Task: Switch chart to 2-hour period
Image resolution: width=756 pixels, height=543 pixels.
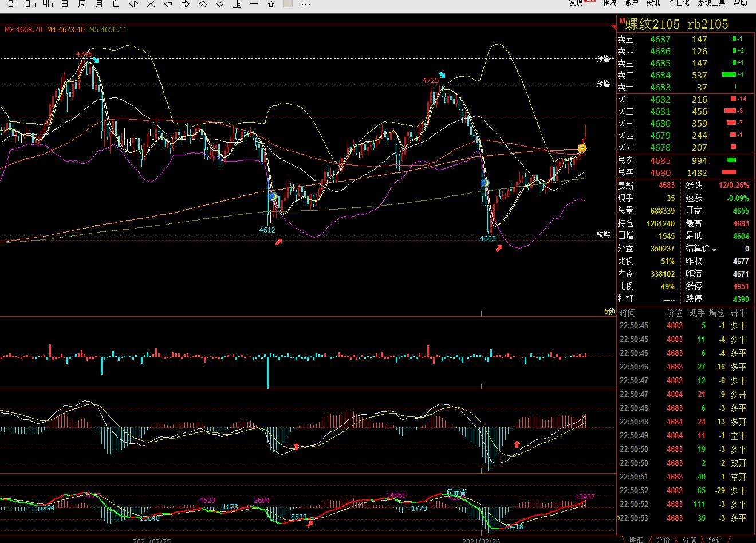Action: pyautogui.click(x=13, y=3)
